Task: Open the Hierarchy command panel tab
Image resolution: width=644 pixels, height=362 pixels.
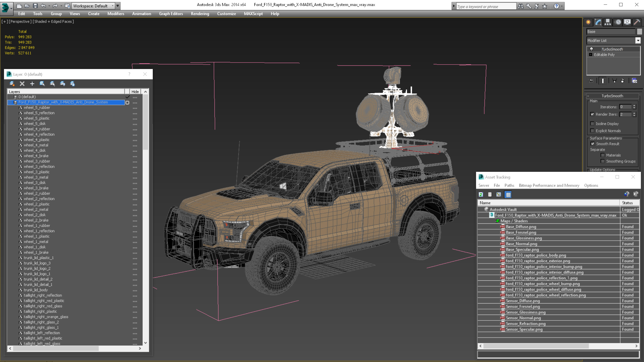Action: pos(608,22)
